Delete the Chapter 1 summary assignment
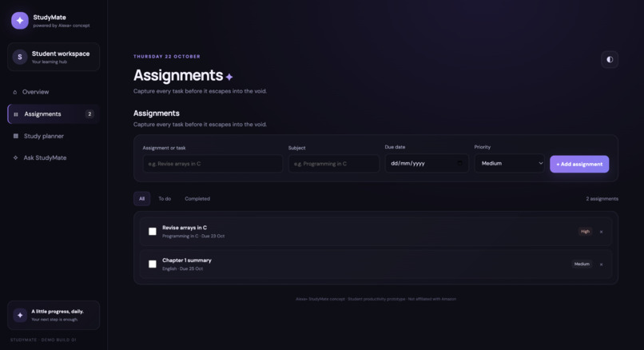The image size is (644, 350). click(602, 264)
